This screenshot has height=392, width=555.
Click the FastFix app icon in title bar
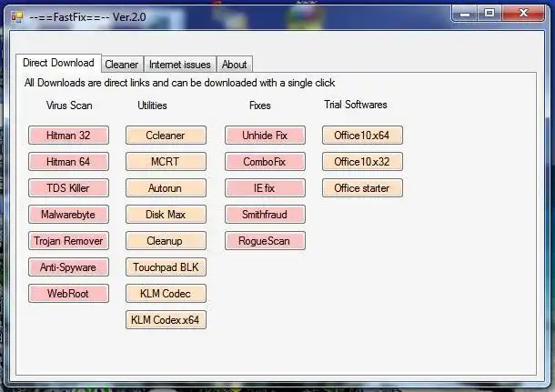coord(16,16)
